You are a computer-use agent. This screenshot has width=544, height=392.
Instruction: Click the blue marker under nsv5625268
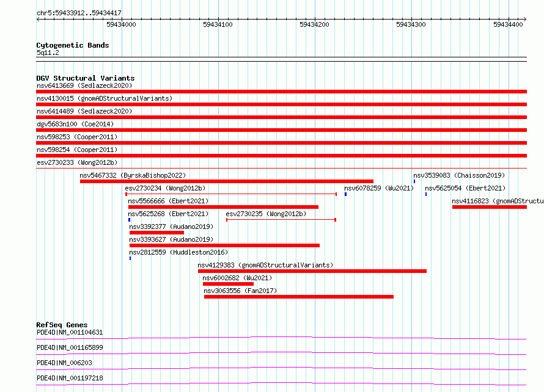click(x=130, y=220)
